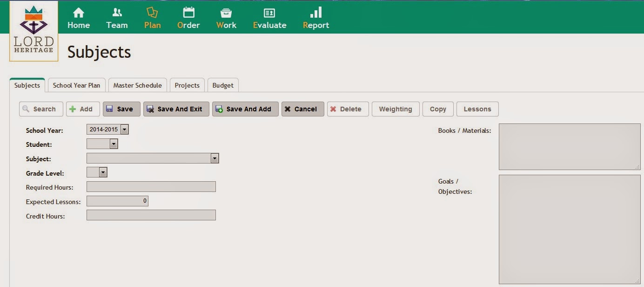View the Report bar-chart icon
644x287 pixels.
(x=316, y=13)
